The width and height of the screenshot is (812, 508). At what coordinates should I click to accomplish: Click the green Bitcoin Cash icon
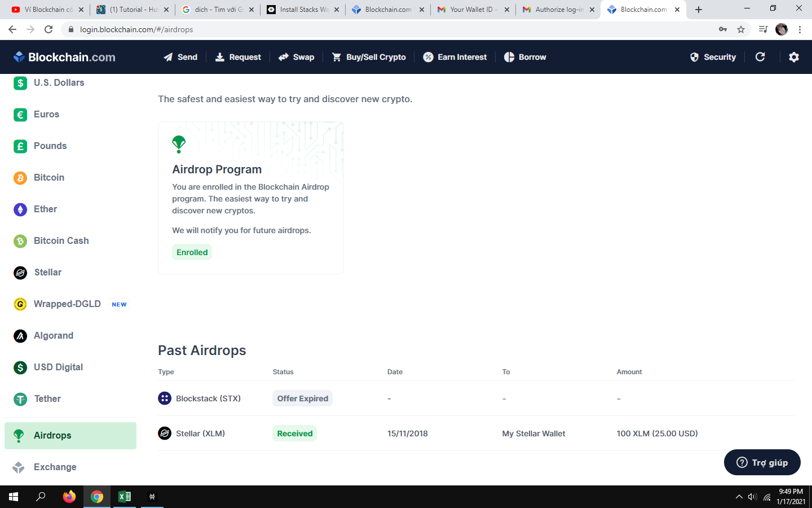[20, 241]
